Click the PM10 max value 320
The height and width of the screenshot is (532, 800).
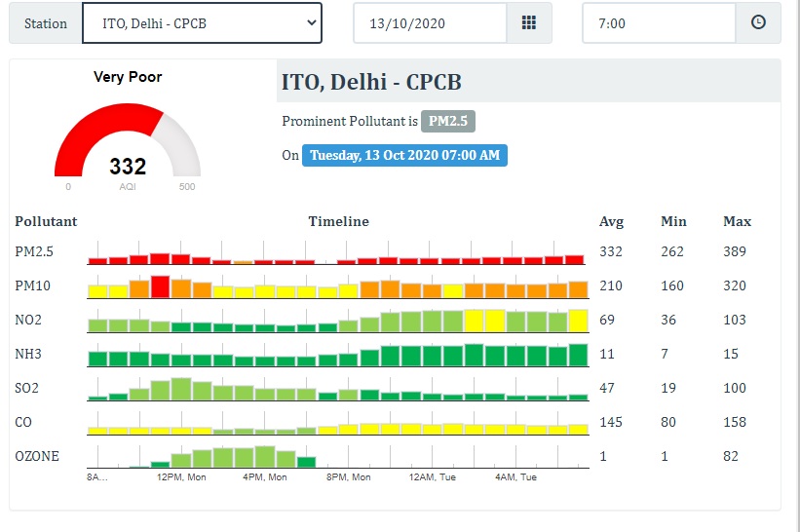[x=735, y=285]
